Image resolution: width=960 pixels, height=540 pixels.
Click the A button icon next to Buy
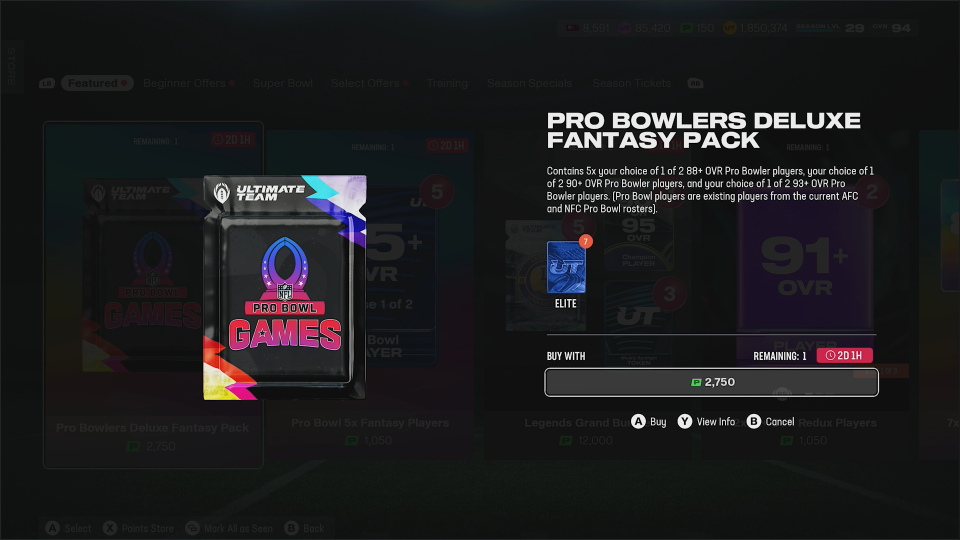click(638, 421)
